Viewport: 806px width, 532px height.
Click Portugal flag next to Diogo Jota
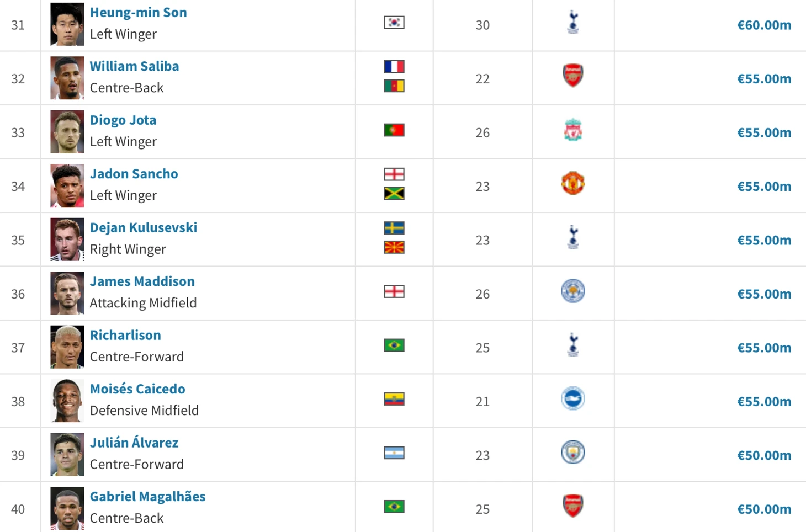click(x=394, y=130)
